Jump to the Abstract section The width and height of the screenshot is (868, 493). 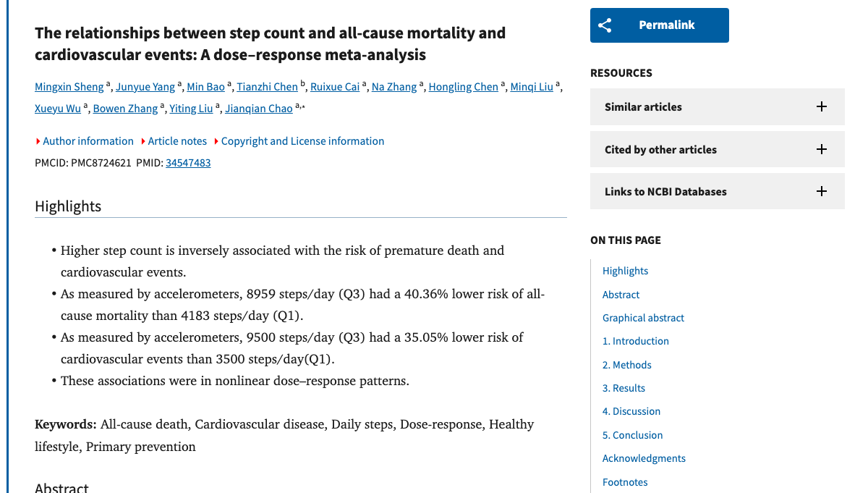point(621,294)
